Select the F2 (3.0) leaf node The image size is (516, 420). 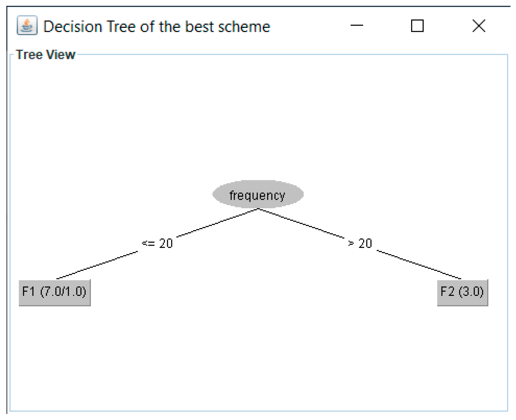462,292
